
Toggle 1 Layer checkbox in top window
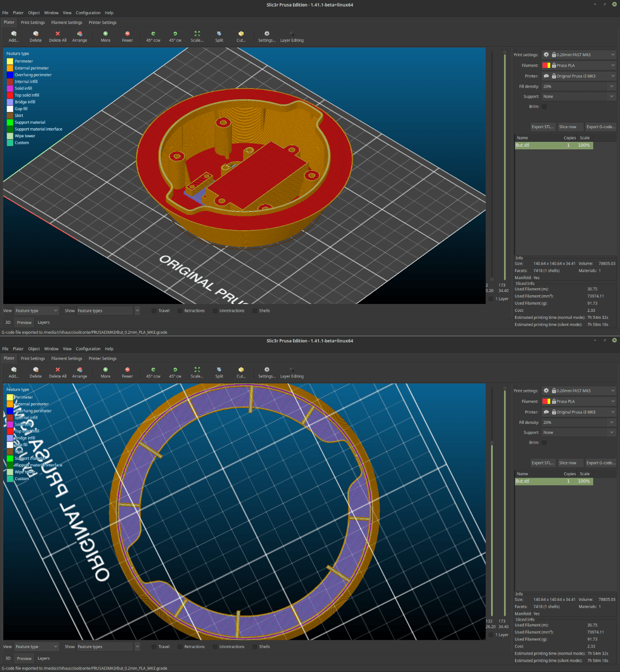tap(491, 299)
